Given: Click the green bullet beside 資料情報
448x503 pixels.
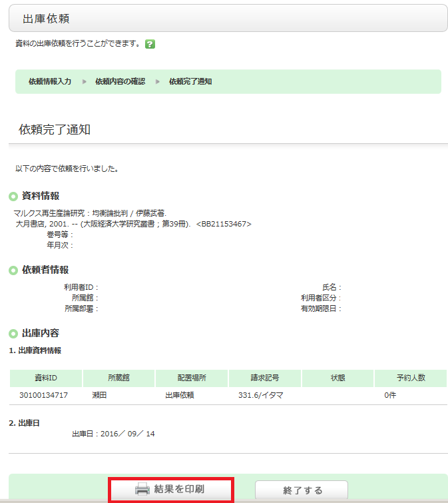Looking at the screenshot, I should click(x=13, y=197).
